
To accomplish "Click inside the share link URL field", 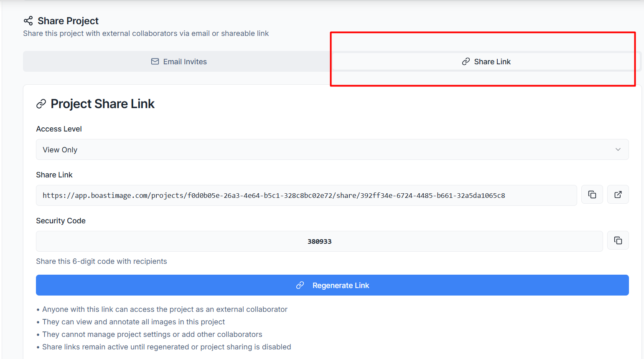I will 306,195.
